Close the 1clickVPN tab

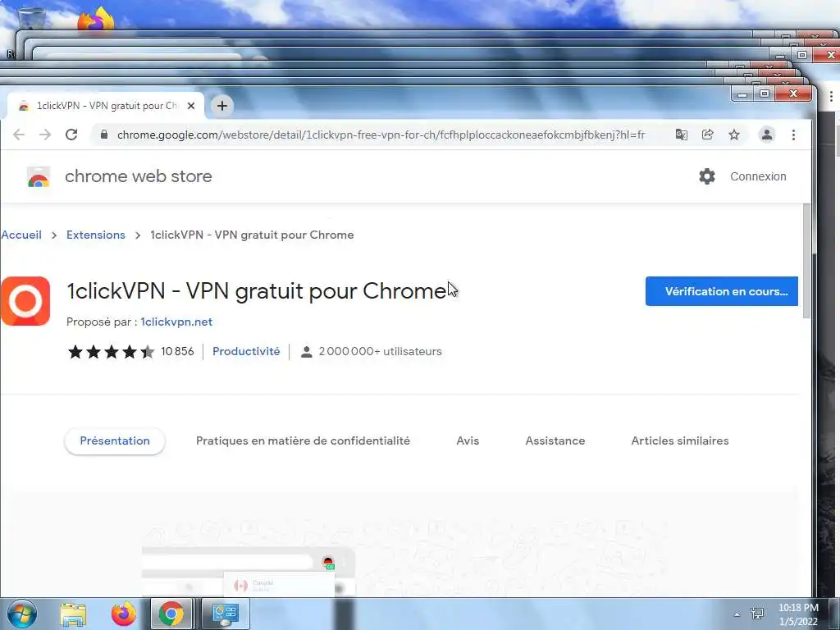(190, 106)
